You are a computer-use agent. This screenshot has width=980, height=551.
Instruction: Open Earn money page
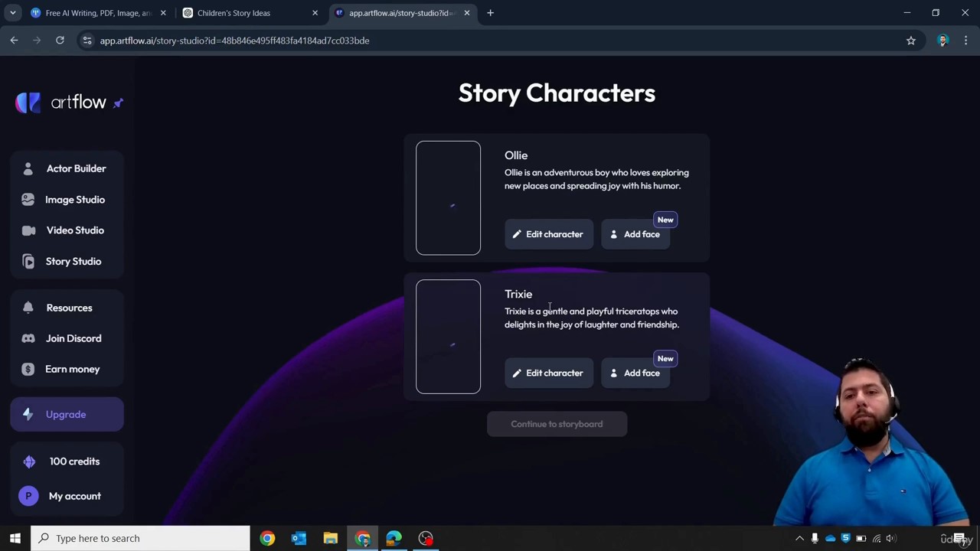[67, 369]
